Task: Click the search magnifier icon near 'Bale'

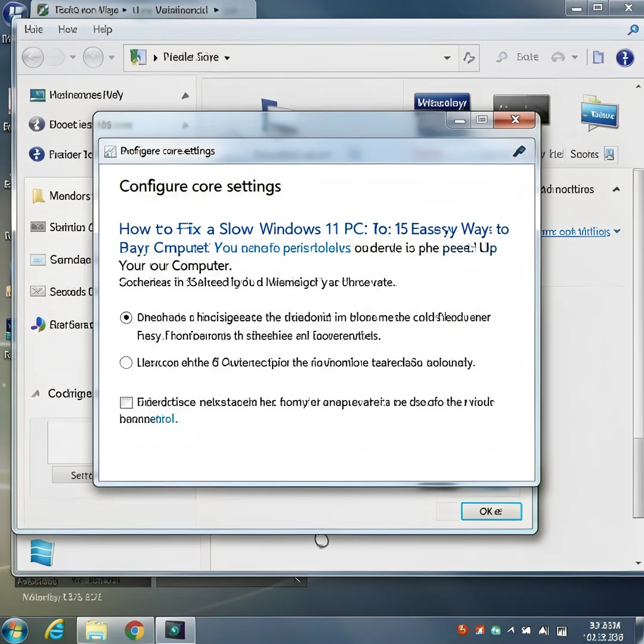Action: coord(501,57)
